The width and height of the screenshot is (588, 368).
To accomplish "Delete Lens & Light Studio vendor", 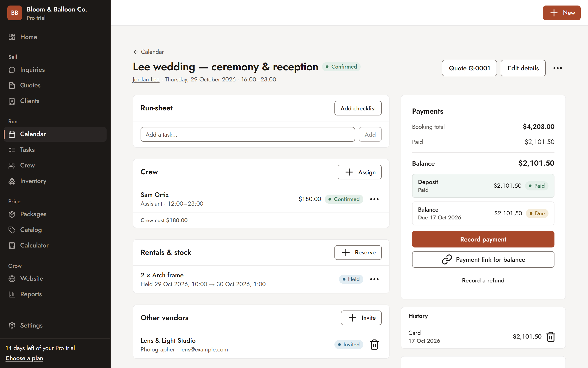I will pos(374,345).
